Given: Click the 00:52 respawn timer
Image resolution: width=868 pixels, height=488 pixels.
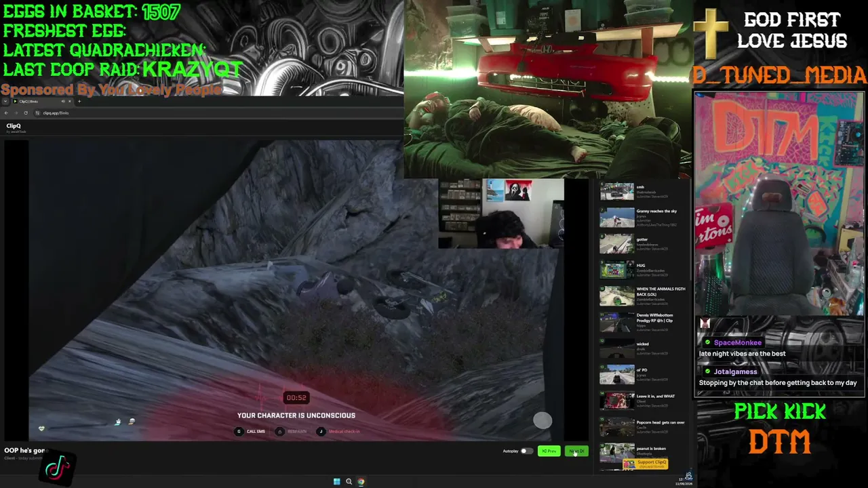Looking at the screenshot, I should pos(296,398).
